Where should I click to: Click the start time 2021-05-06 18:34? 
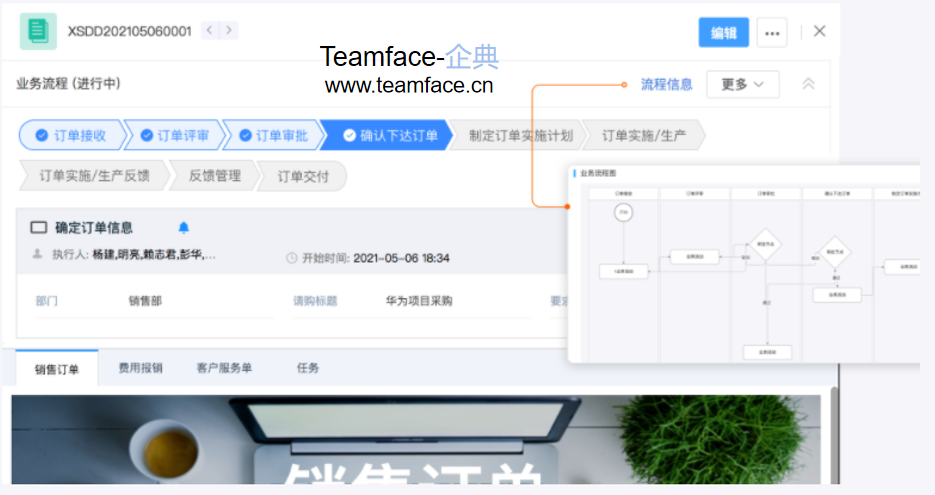(401, 258)
